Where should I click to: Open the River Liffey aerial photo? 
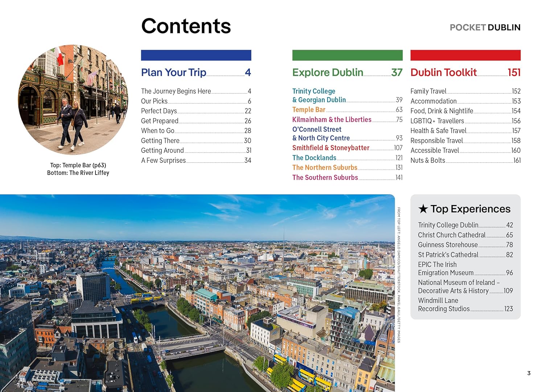pyautogui.click(x=197, y=293)
